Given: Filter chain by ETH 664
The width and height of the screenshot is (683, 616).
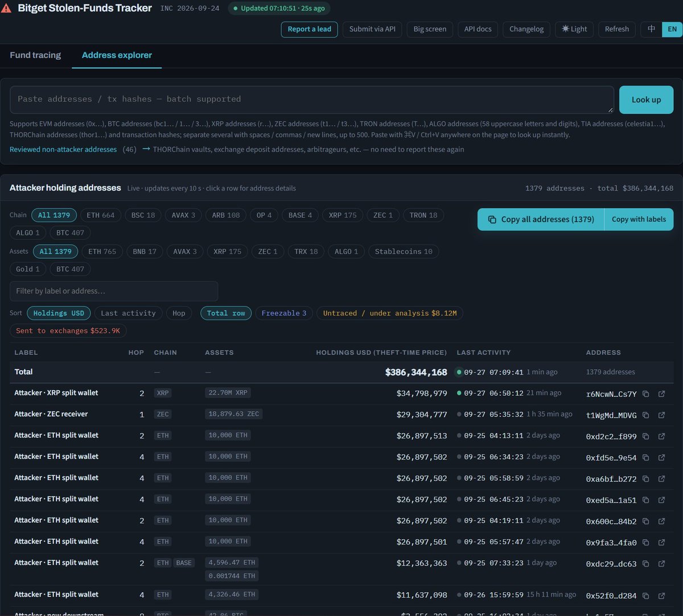Looking at the screenshot, I should point(101,215).
